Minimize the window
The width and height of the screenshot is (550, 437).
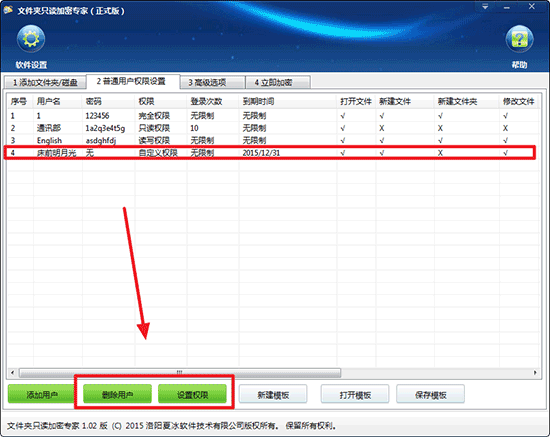[507, 7]
